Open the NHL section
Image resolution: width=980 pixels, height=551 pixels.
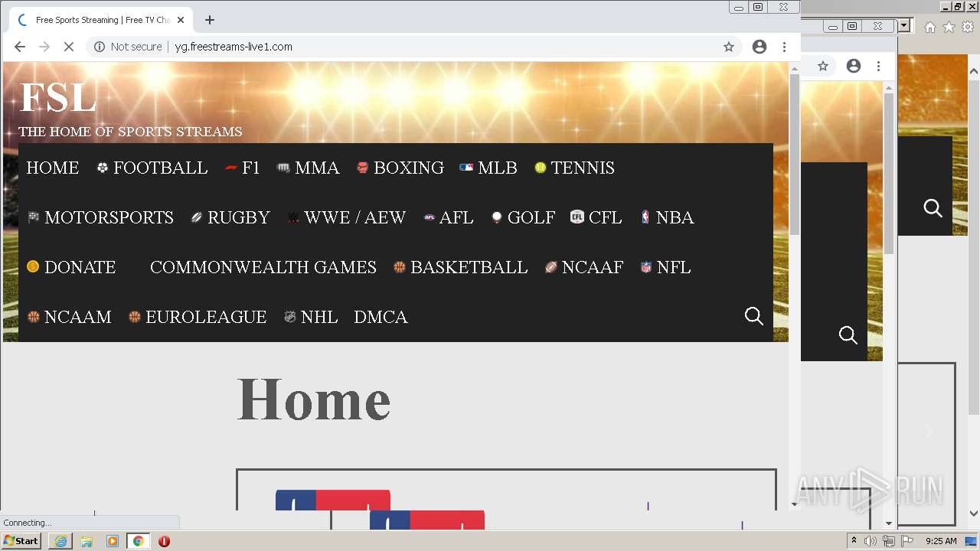point(311,317)
